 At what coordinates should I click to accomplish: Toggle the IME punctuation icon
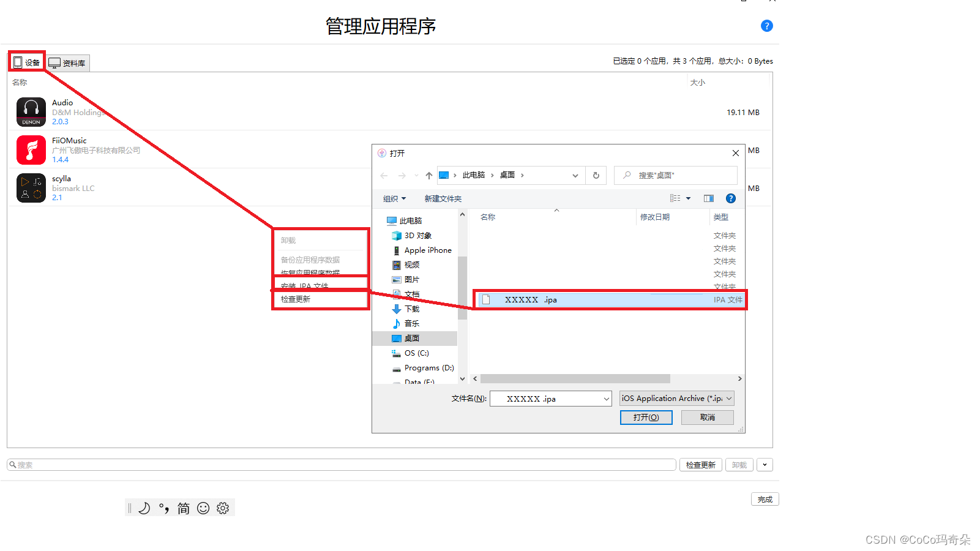point(163,508)
